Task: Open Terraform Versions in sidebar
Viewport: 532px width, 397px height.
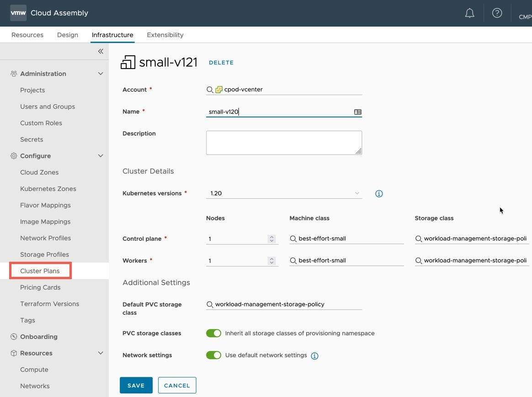Action: [49, 304]
